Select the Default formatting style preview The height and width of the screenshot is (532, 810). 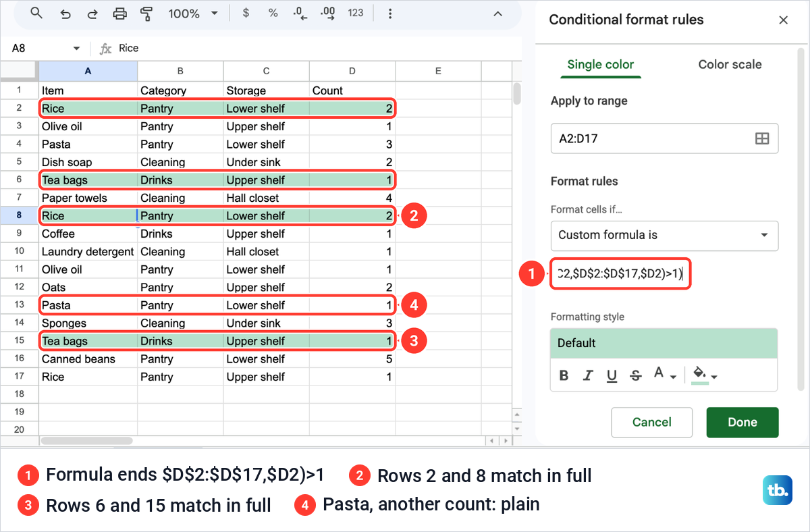click(664, 343)
